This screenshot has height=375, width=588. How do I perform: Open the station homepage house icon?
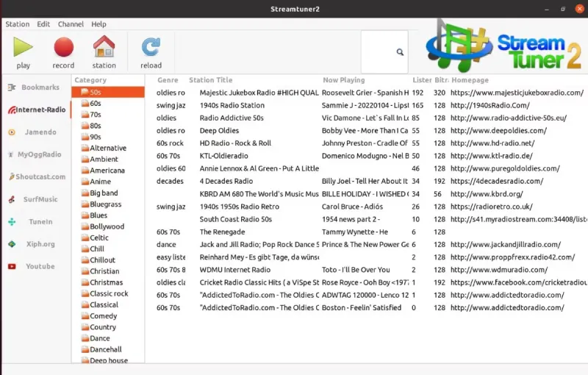point(104,46)
